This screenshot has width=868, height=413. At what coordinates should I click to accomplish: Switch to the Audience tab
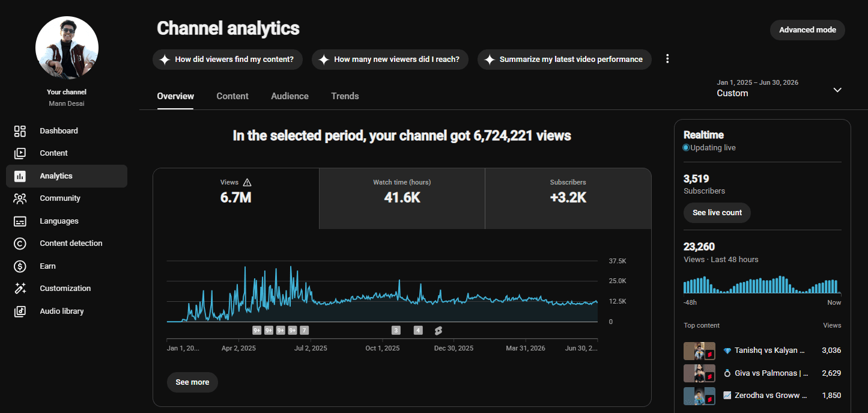click(x=290, y=96)
